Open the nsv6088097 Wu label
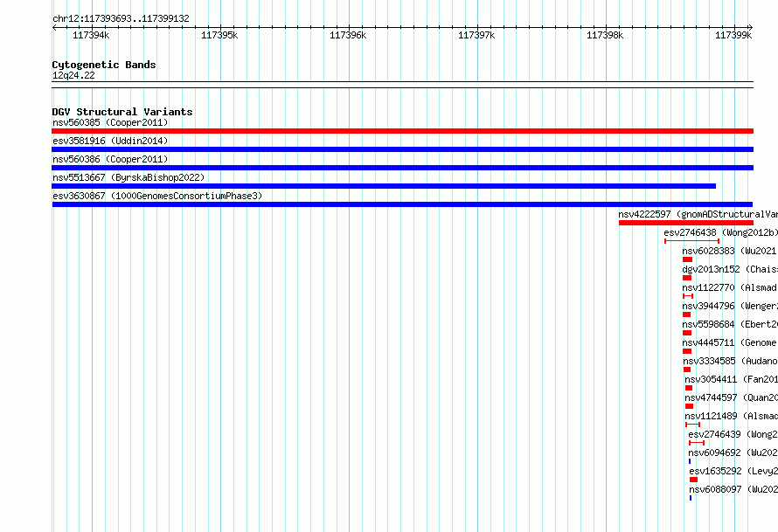 pyautogui.click(x=733, y=489)
